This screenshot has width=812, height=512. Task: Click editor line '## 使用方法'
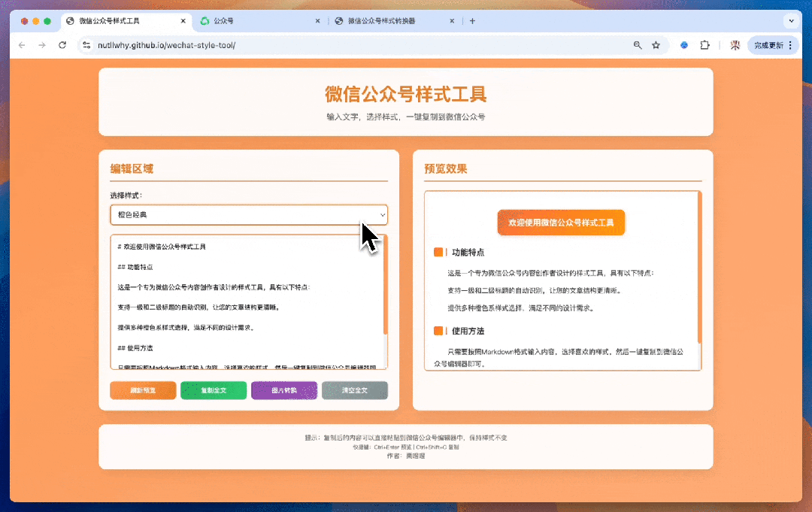point(135,348)
